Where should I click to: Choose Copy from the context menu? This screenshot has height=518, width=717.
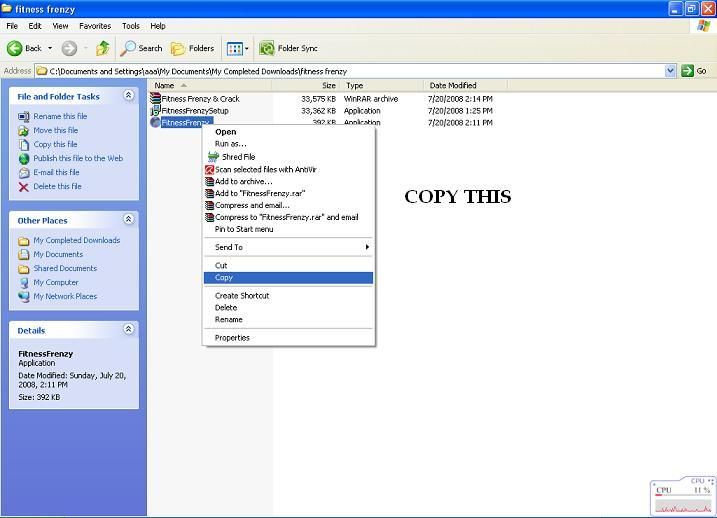tap(224, 278)
